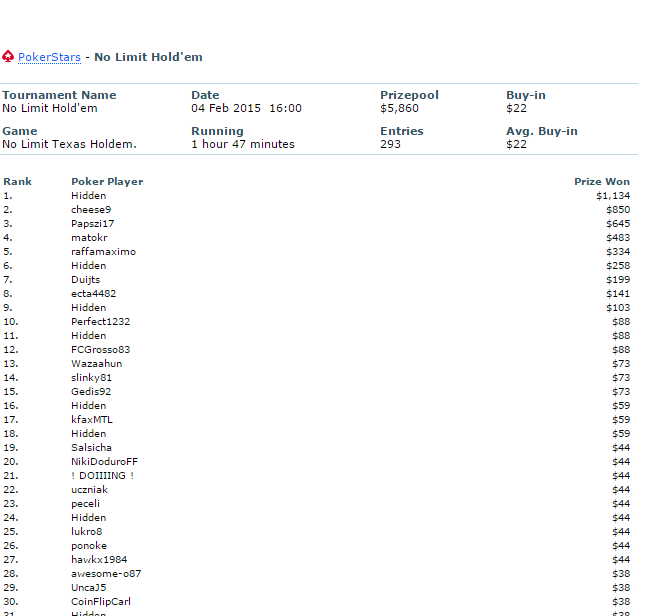Select player name matokr
653x616 pixels.
pos(89,237)
